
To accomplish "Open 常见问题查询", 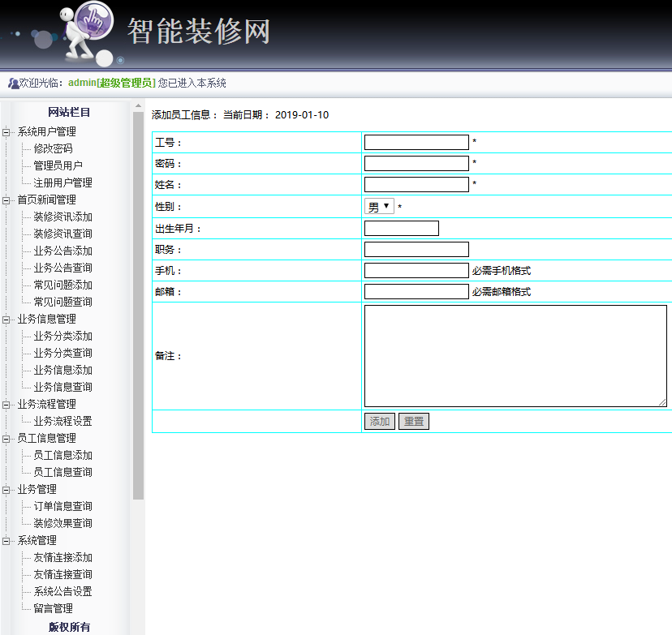I will pos(63,302).
